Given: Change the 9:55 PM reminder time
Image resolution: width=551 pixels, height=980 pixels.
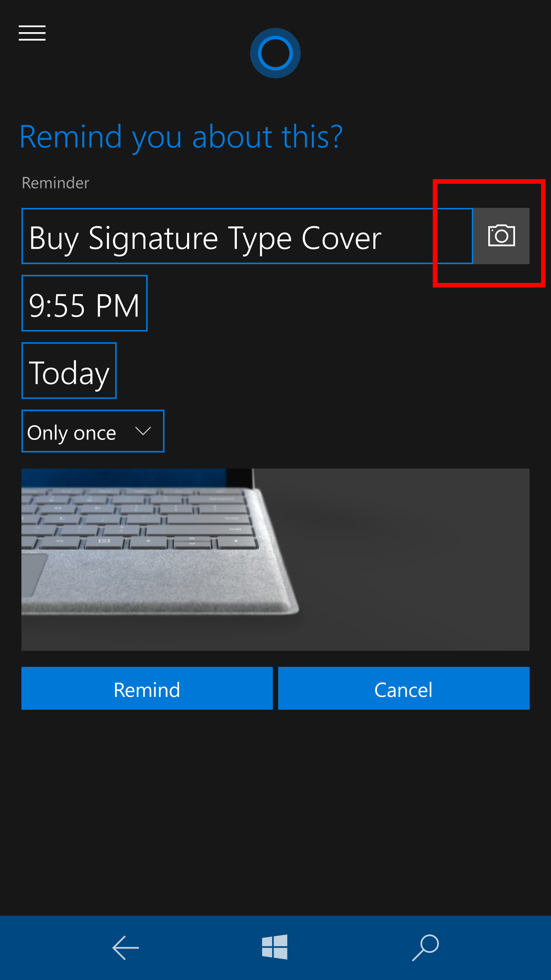Looking at the screenshot, I should [85, 303].
